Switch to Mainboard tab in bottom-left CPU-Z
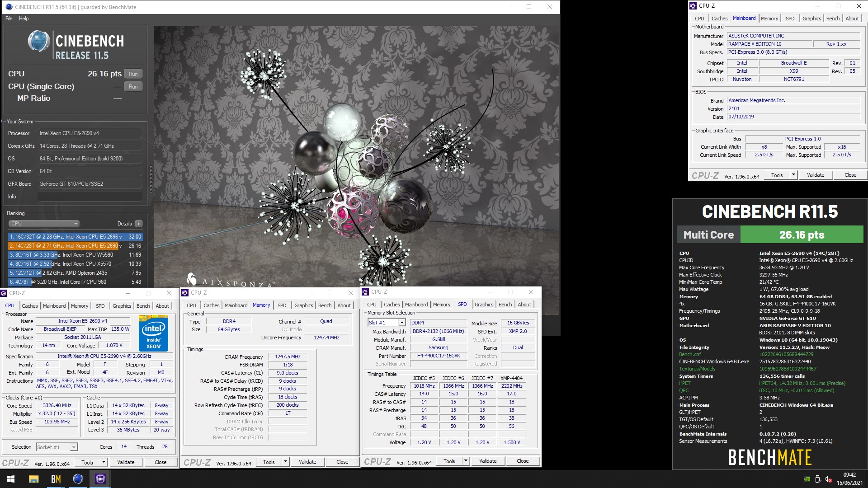This screenshot has width=868, height=488. [54, 306]
